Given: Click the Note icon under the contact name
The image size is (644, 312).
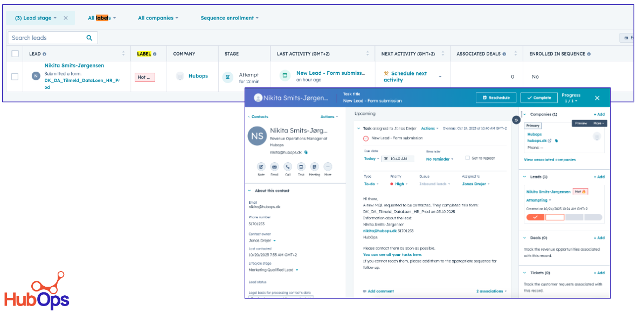Looking at the screenshot, I should coord(261,167).
